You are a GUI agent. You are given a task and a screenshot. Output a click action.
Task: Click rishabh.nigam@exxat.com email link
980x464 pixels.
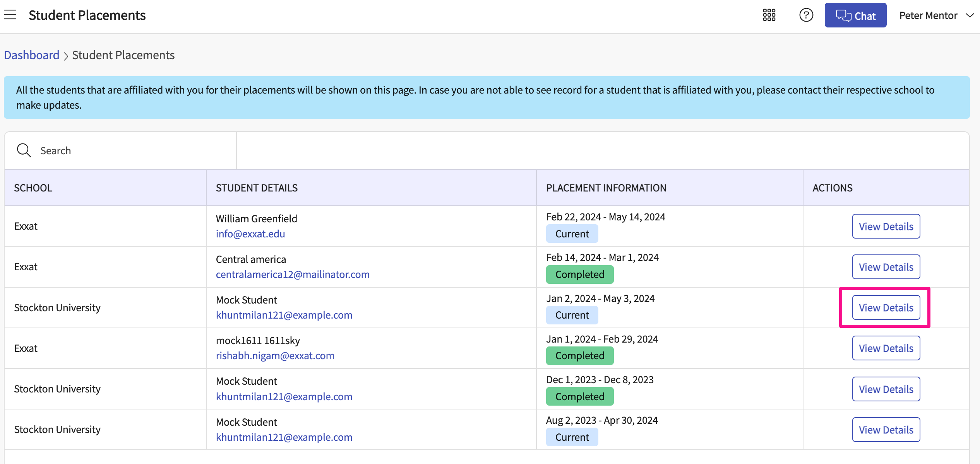click(x=275, y=356)
